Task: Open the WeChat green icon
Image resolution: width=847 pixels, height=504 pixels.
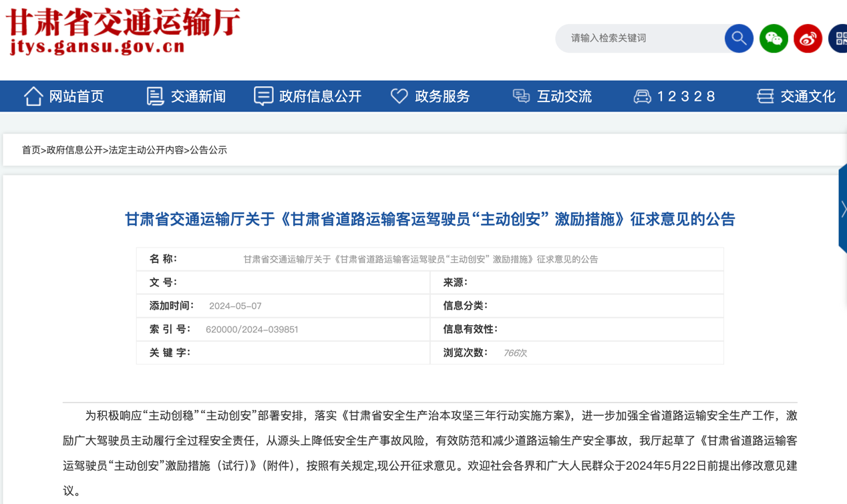Action: pos(774,38)
